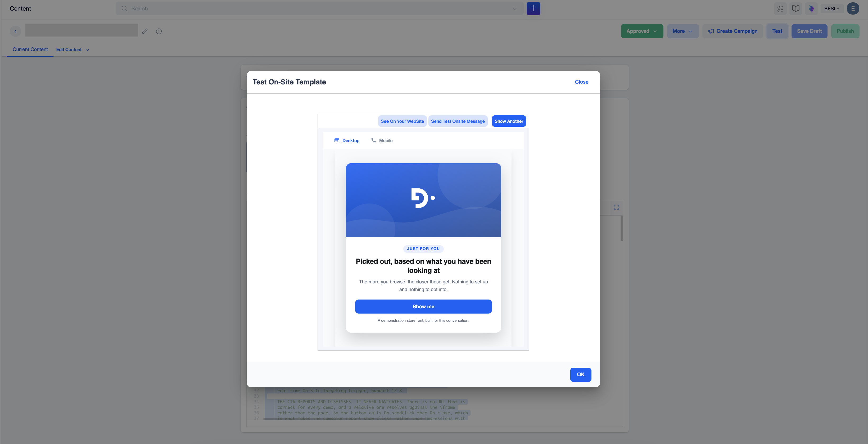Click the 'Test On-Site Template' dialog title
868x444 pixels.
pos(289,82)
